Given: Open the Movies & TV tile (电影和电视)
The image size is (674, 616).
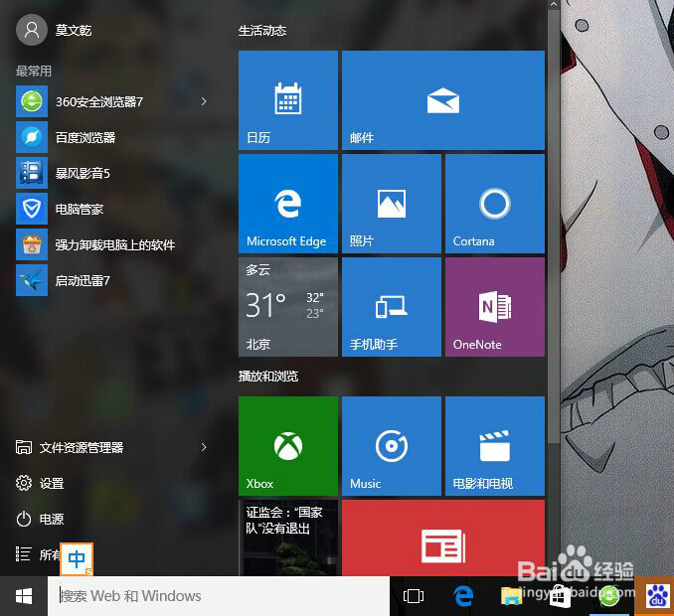Looking at the screenshot, I should pyautogui.click(x=495, y=446).
